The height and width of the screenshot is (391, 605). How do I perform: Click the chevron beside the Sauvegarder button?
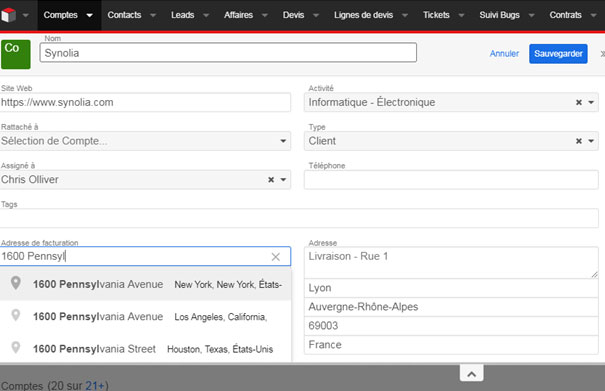coord(602,54)
